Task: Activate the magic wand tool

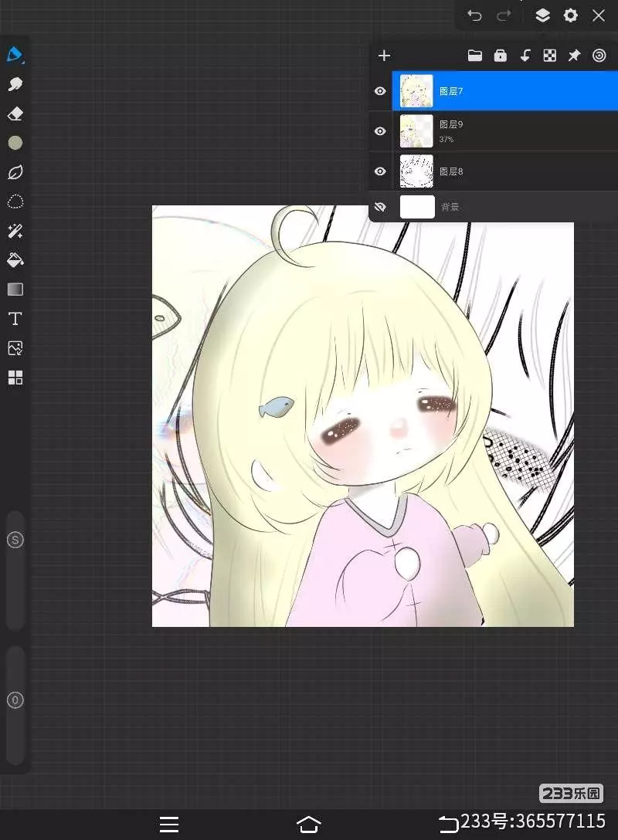Action: click(x=15, y=231)
